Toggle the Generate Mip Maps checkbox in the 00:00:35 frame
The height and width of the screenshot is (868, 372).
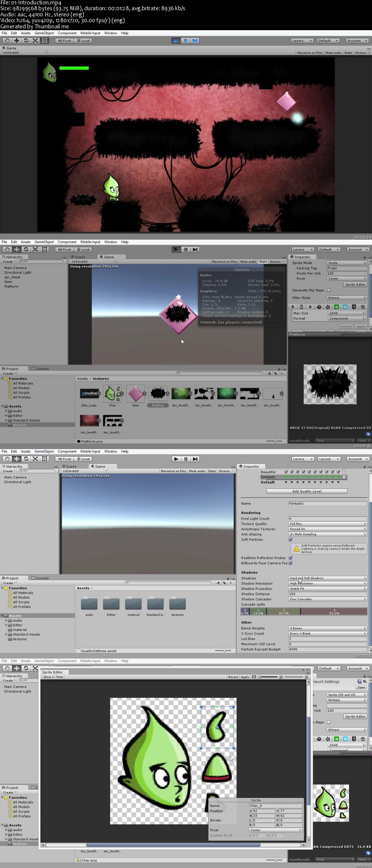point(329,290)
